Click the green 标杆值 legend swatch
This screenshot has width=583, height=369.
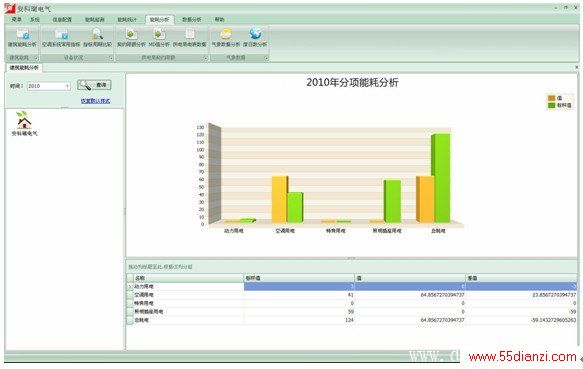click(x=551, y=106)
